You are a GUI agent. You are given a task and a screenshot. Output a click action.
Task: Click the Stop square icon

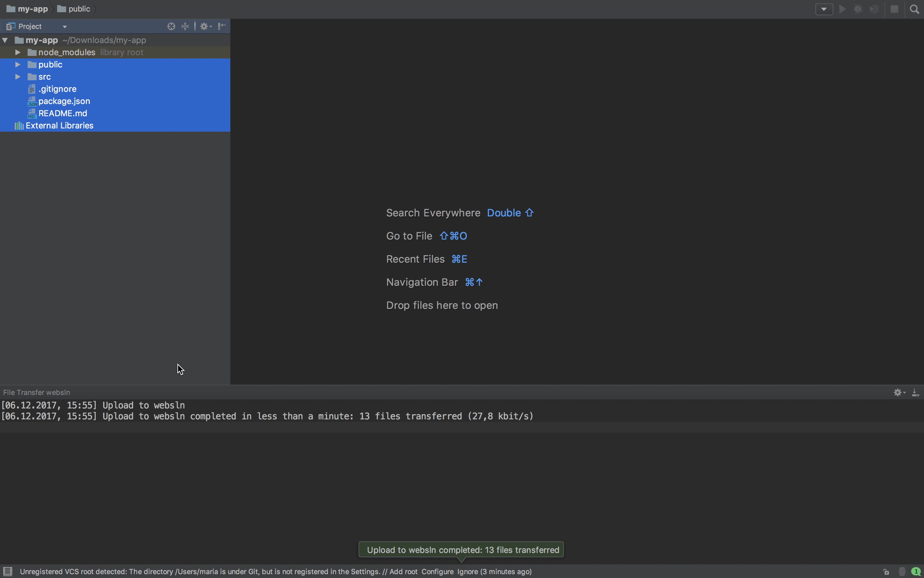[894, 9]
